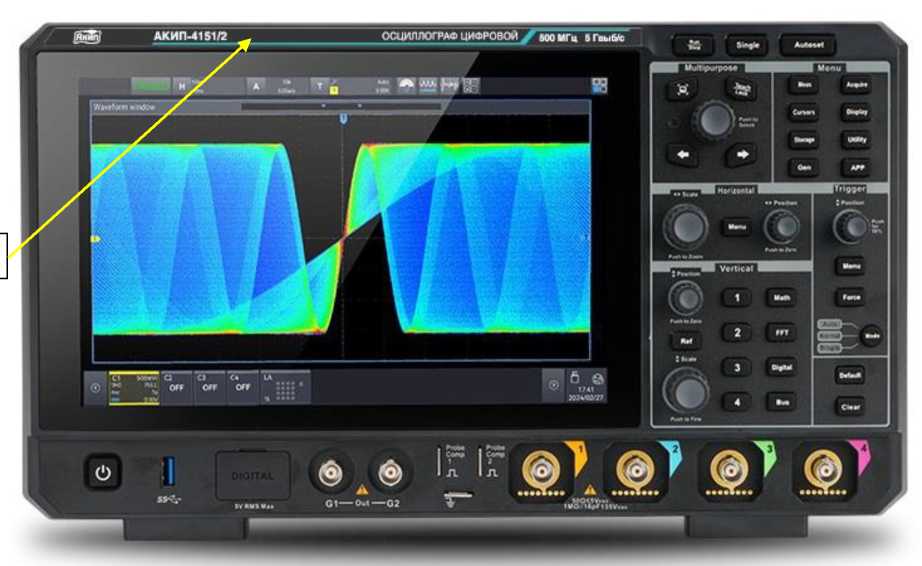Tap the green Run status indicator on screen
Screen dimensions: 922x566
click(152, 87)
